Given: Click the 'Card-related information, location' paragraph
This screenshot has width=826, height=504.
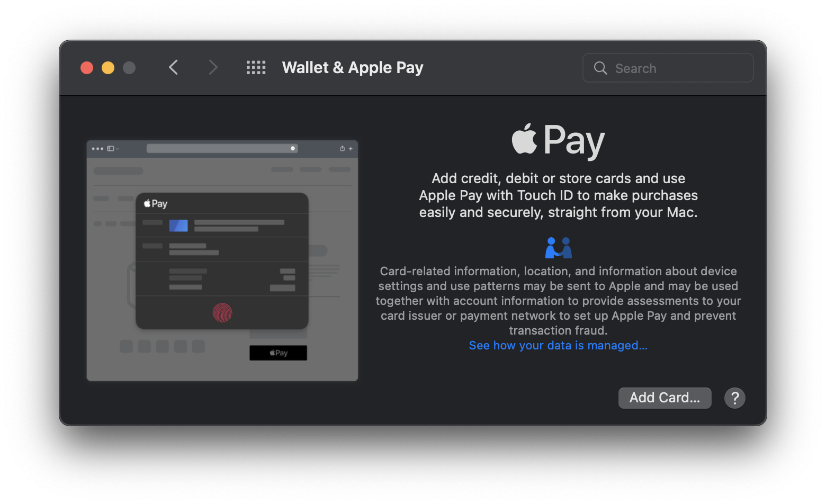Looking at the screenshot, I should click(x=558, y=301).
